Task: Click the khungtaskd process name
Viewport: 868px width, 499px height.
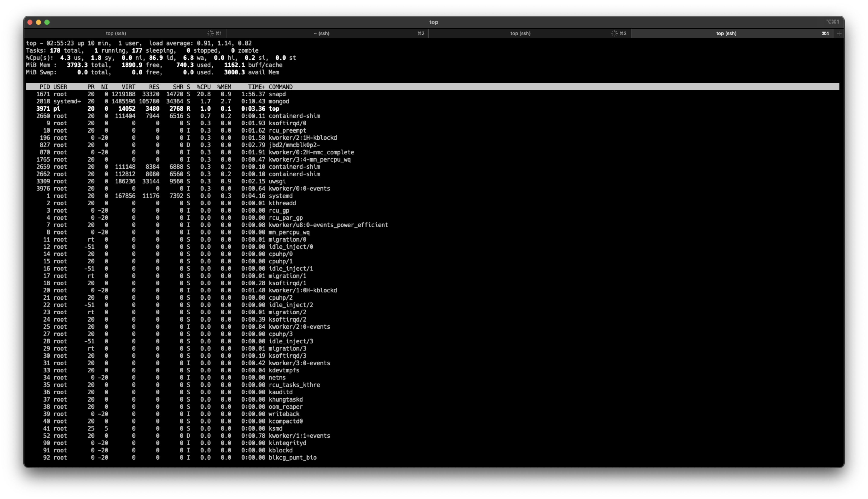Action: [x=286, y=399]
